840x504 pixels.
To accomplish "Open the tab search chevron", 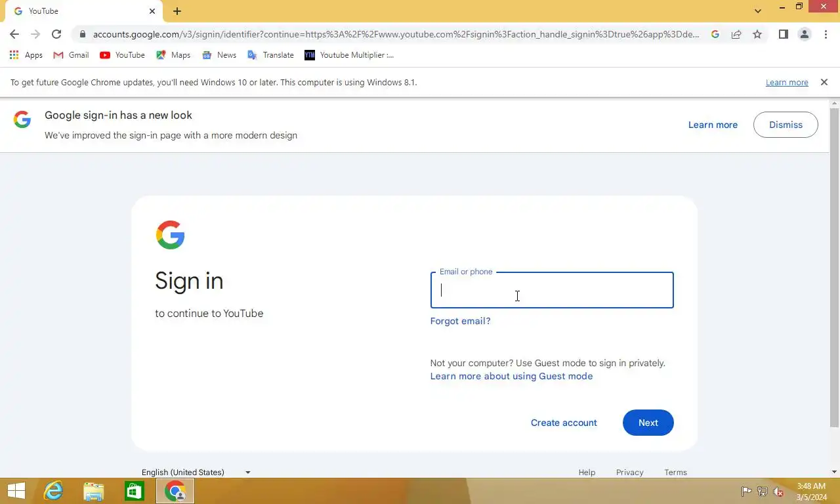I will (758, 11).
